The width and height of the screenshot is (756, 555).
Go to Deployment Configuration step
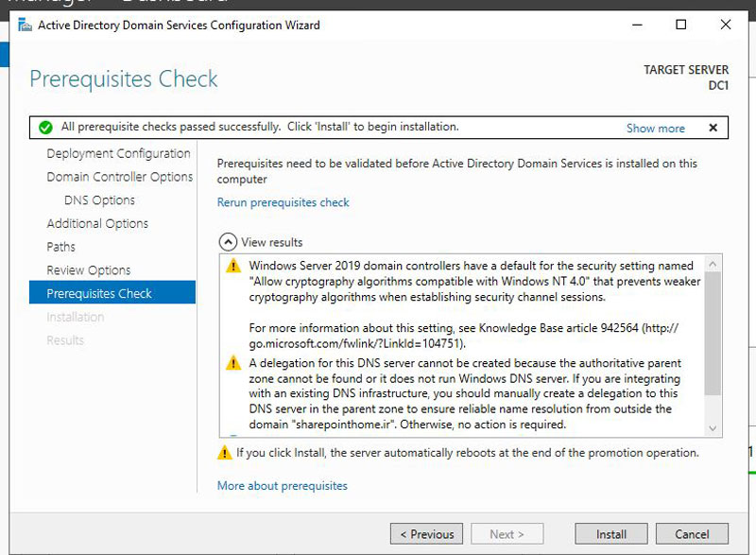click(119, 153)
